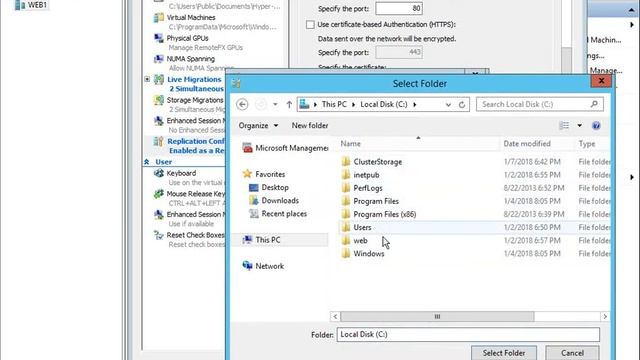Open the address bar history dropdown
Viewport: 640px width, 360px height.
(x=448, y=104)
